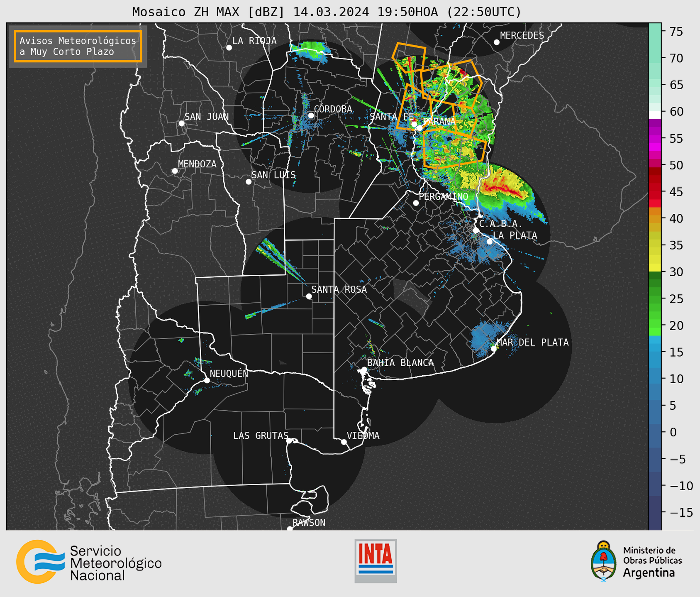Click the Mendoza city marker dot
The height and width of the screenshot is (597, 700).
[x=175, y=171]
